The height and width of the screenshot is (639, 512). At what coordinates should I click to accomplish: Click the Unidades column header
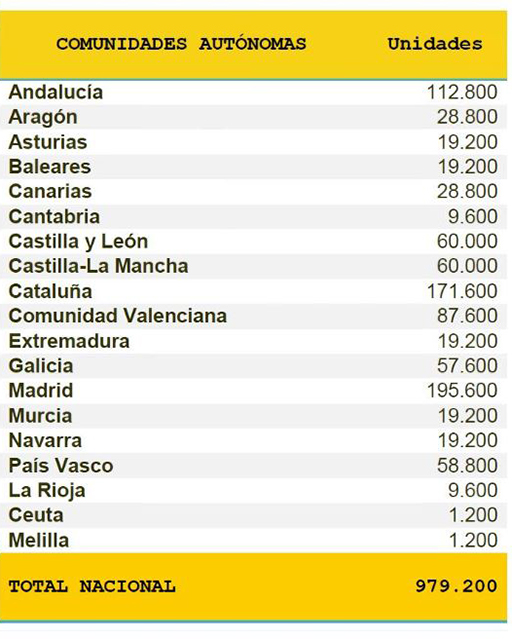click(x=435, y=44)
